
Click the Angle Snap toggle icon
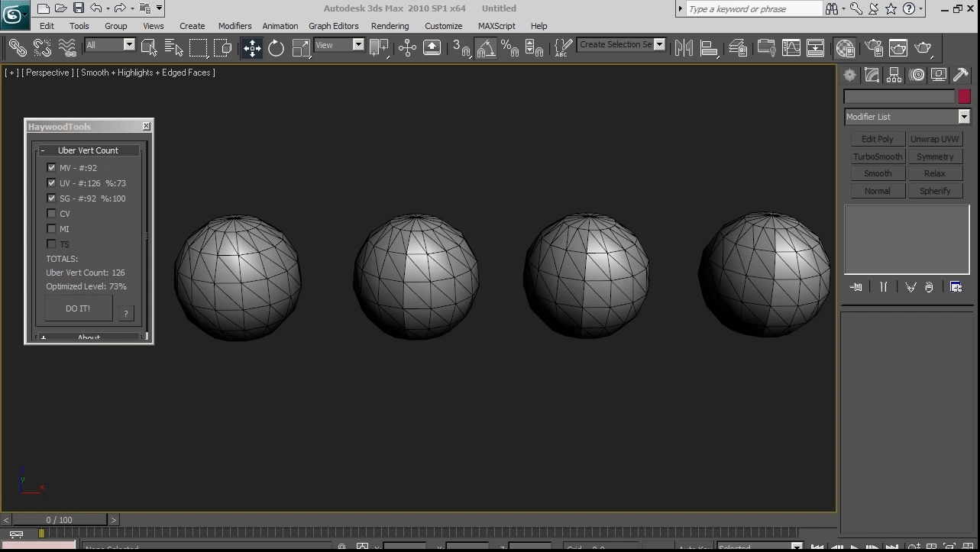[486, 48]
